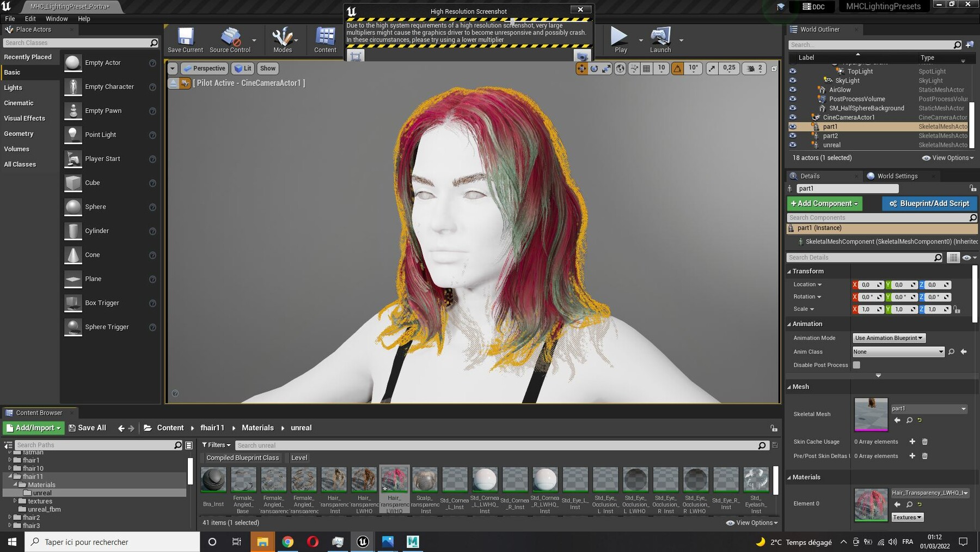
Task: Toggle visibility of the SkyLight actor
Action: click(793, 80)
